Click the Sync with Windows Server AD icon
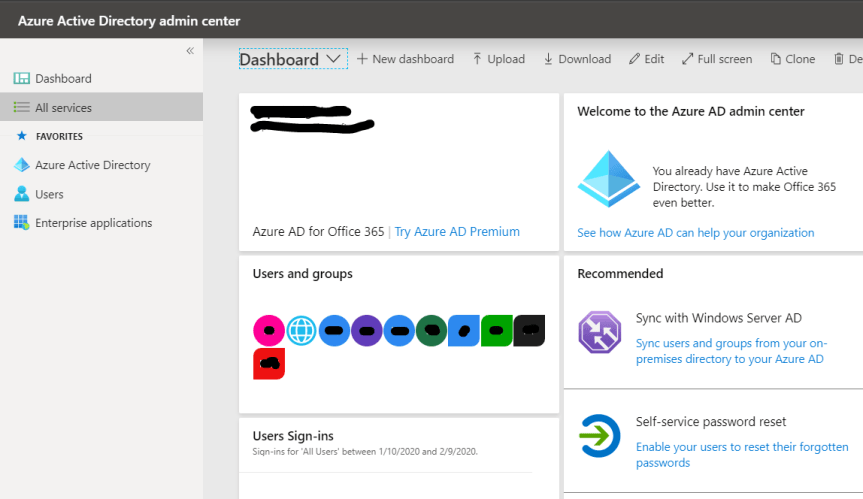The height and width of the screenshot is (499, 863). pyautogui.click(x=600, y=332)
